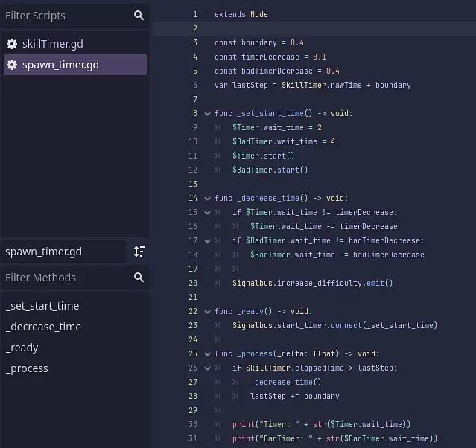
Task: Collapse the if block at line 15
Action: point(206,213)
